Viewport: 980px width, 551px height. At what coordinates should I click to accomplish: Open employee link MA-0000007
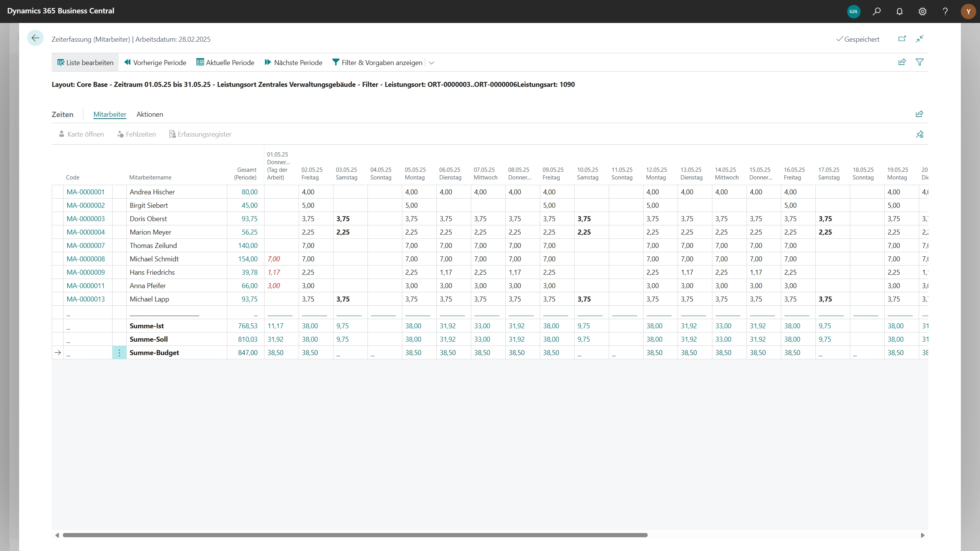[85, 246]
